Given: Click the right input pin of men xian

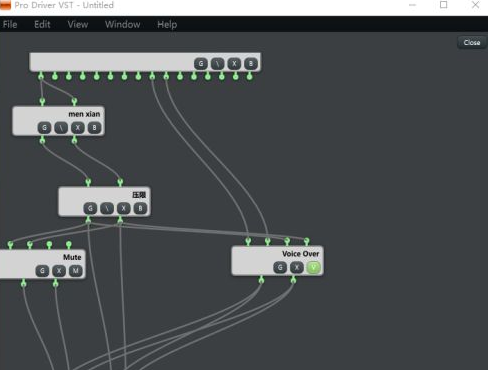Looking at the screenshot, I should (74, 101).
